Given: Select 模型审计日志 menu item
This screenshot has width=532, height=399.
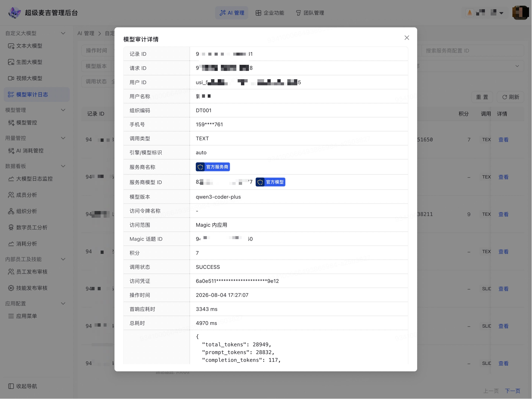Looking at the screenshot, I should pos(37,95).
